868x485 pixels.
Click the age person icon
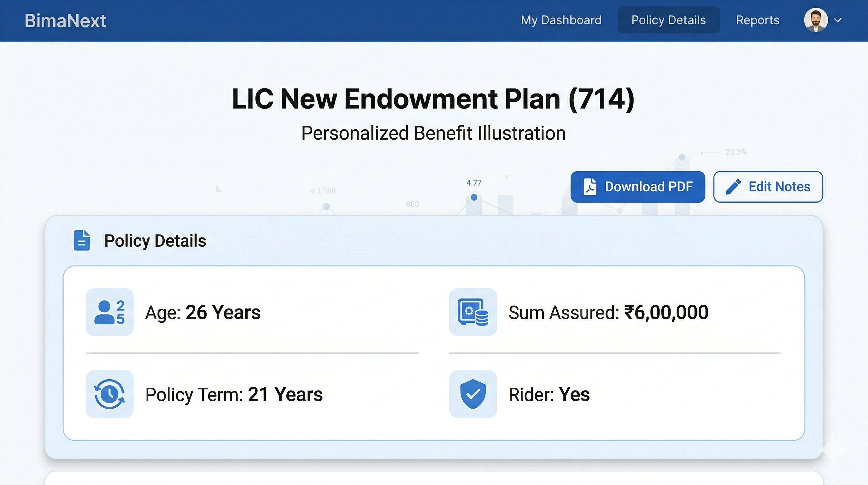coord(109,312)
